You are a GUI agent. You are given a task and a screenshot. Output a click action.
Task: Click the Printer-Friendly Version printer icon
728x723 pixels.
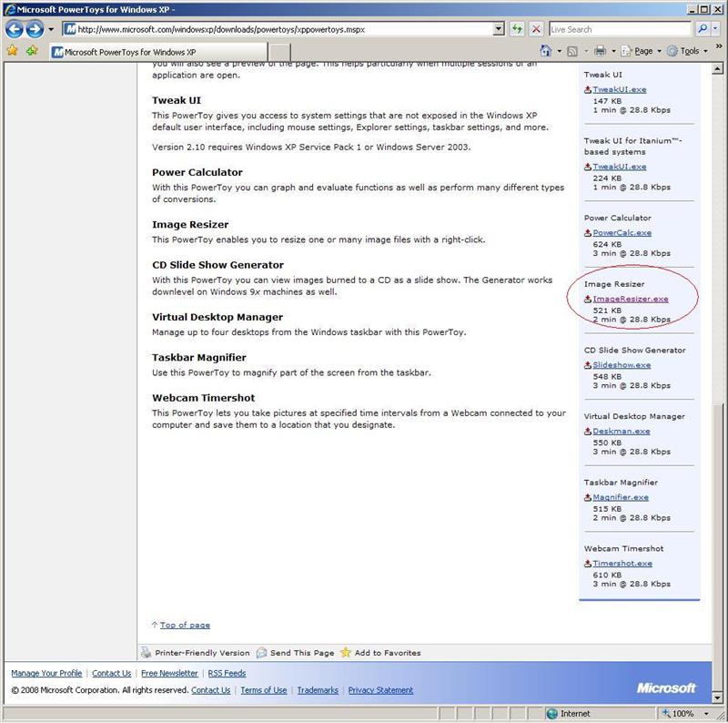coord(147,652)
